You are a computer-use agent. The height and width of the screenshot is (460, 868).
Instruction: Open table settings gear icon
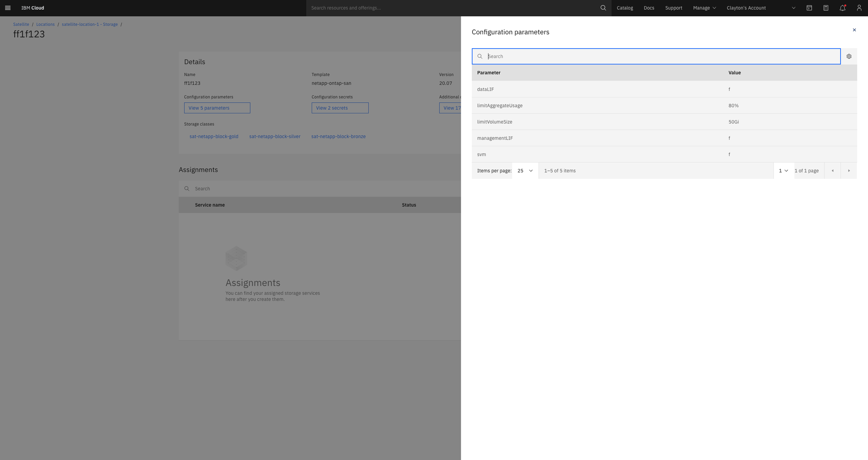point(849,56)
